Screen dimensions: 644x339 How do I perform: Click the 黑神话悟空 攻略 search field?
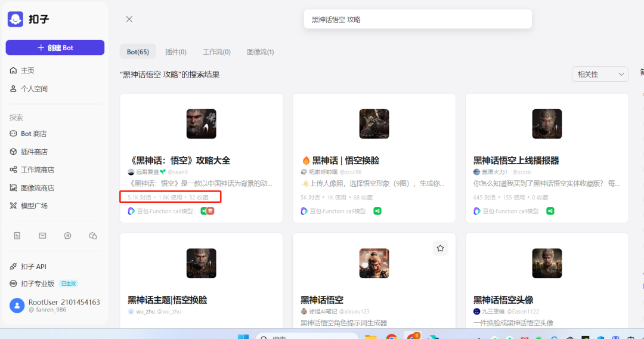tap(417, 19)
